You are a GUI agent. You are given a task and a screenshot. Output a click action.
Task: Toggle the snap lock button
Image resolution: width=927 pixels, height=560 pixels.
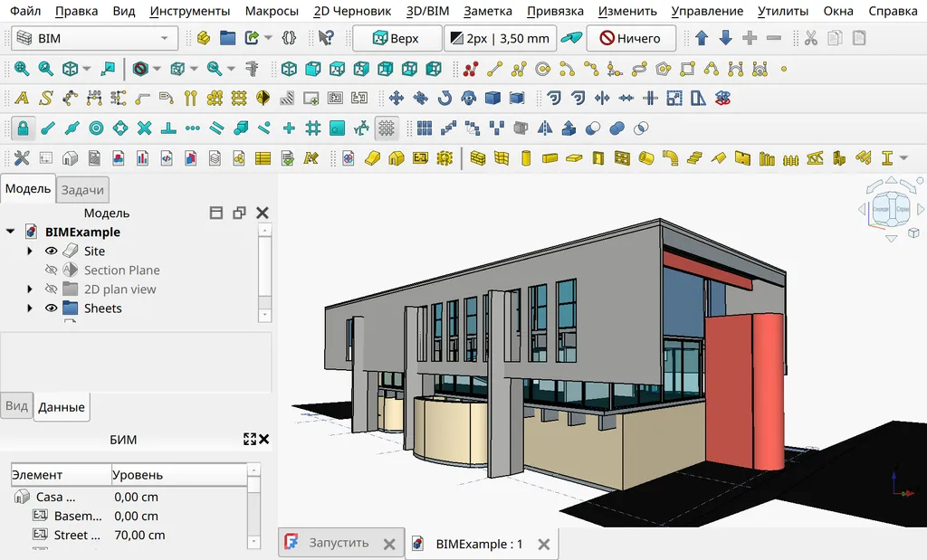point(23,128)
